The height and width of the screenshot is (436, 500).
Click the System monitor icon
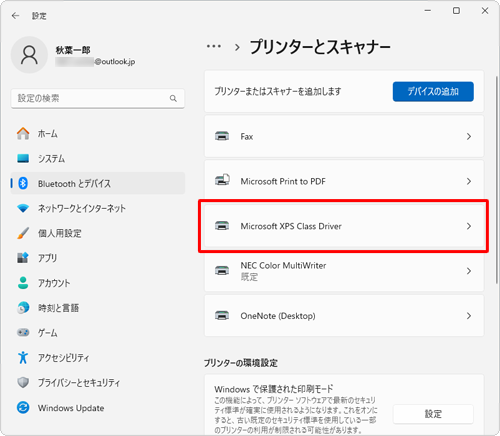coord(23,158)
